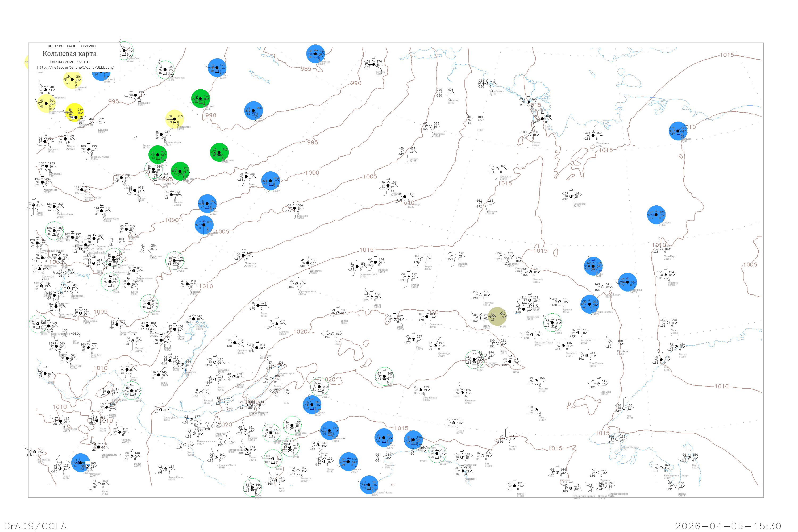Select the blue Охотский Перевоз station marker
Screen dimensions: 798x532
(x=590, y=304)
